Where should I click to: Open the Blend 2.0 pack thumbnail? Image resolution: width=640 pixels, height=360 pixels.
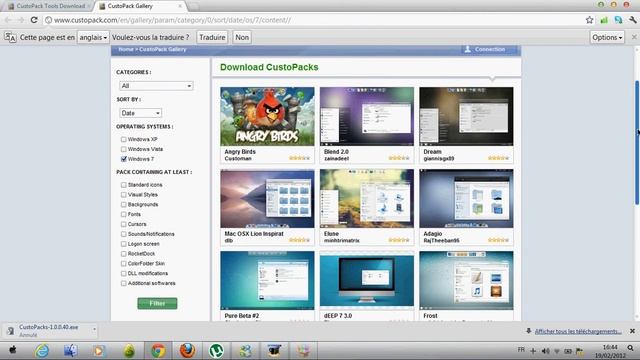point(367,116)
